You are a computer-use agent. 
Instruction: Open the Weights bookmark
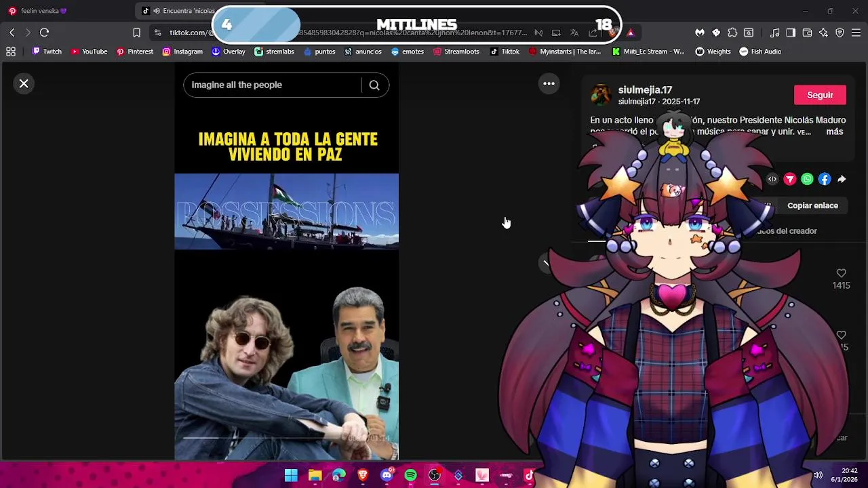713,52
